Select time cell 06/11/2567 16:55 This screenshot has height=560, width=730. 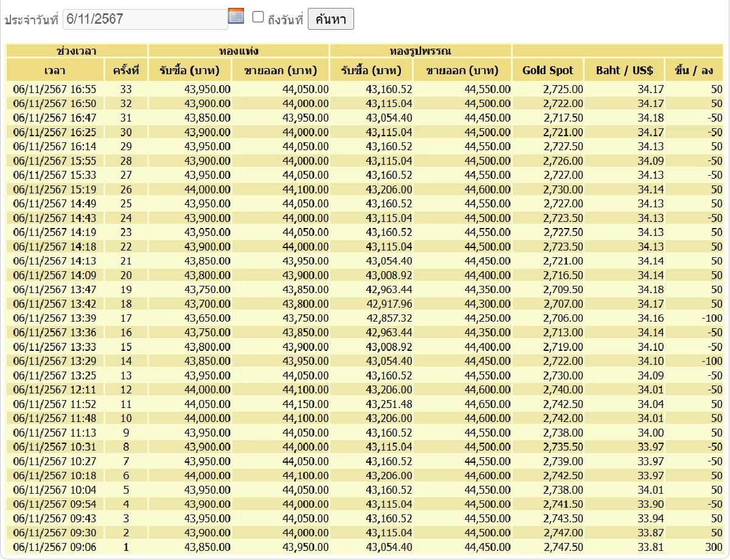click(x=55, y=89)
